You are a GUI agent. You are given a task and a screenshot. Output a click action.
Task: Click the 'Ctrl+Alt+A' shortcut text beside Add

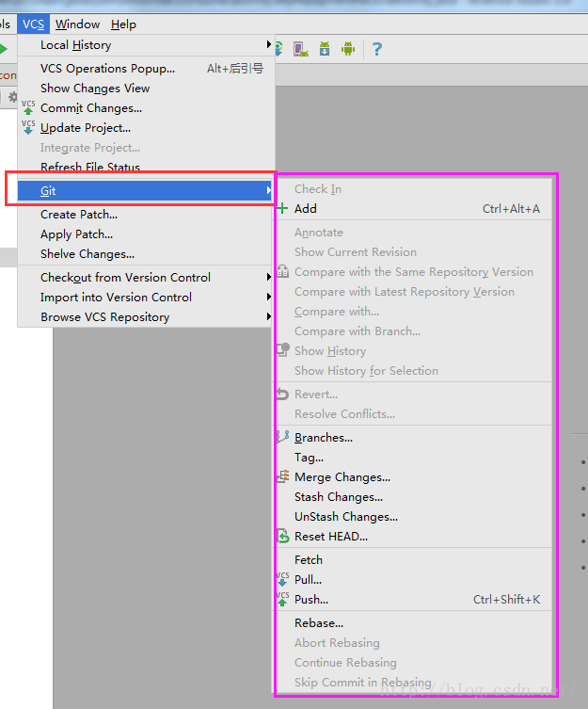511,208
